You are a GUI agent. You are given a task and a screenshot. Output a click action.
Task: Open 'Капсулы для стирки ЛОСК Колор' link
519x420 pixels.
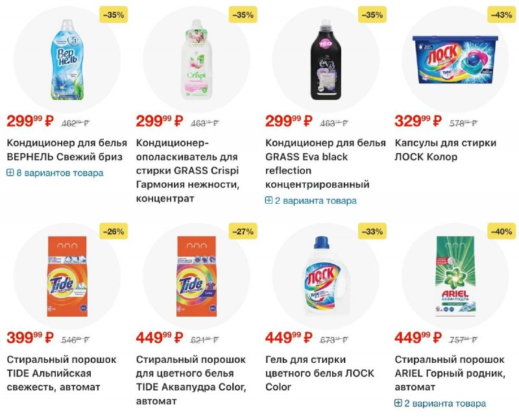coord(445,149)
